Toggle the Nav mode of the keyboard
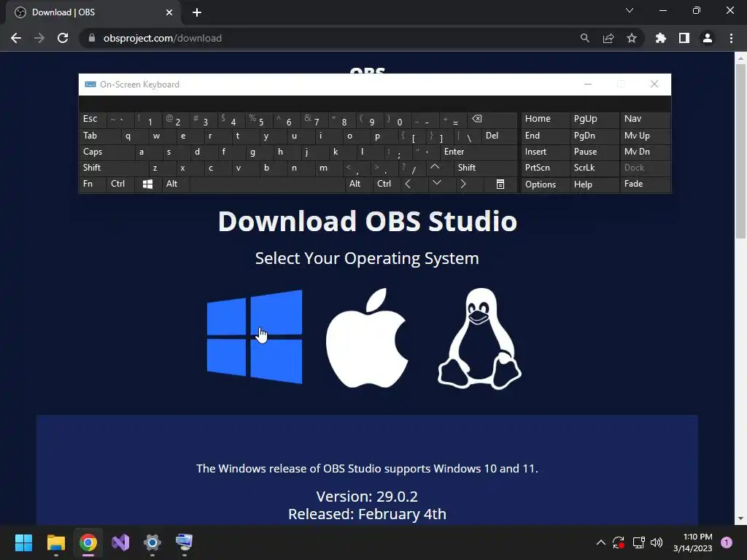This screenshot has height=560, width=747. point(645,120)
